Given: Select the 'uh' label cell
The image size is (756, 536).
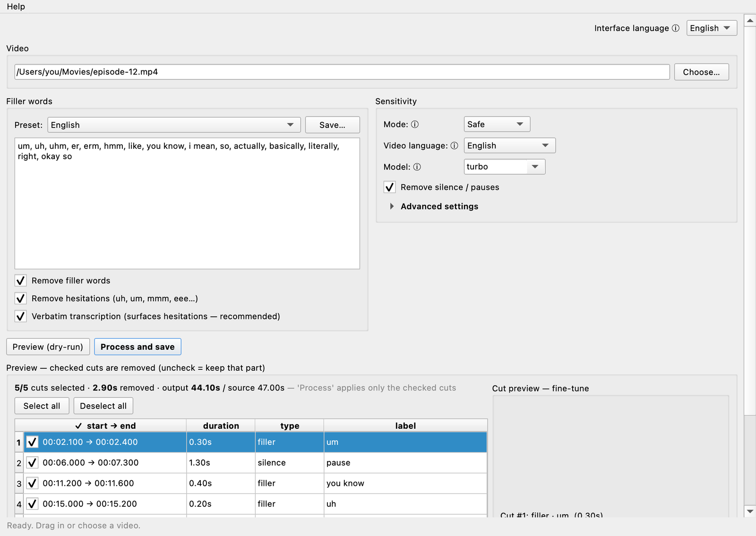Looking at the screenshot, I should (x=405, y=504).
